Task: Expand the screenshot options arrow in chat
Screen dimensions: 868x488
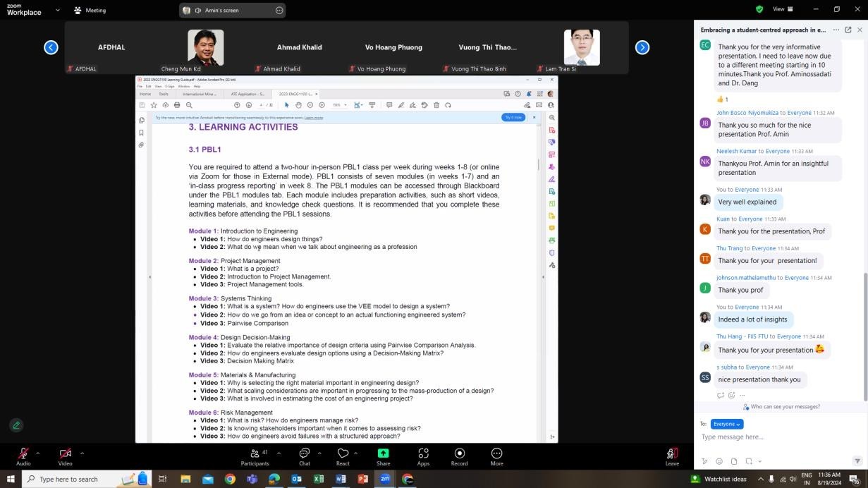Action: point(759,462)
